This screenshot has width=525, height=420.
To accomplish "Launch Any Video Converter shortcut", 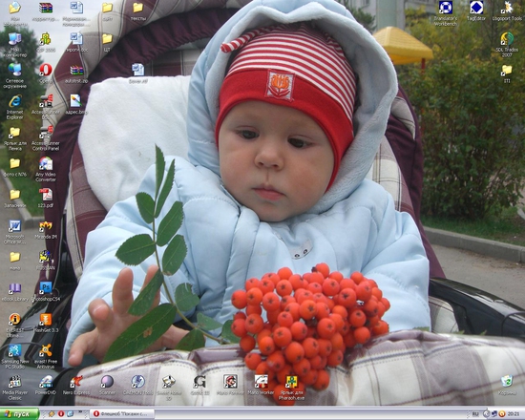I will 46,164.
